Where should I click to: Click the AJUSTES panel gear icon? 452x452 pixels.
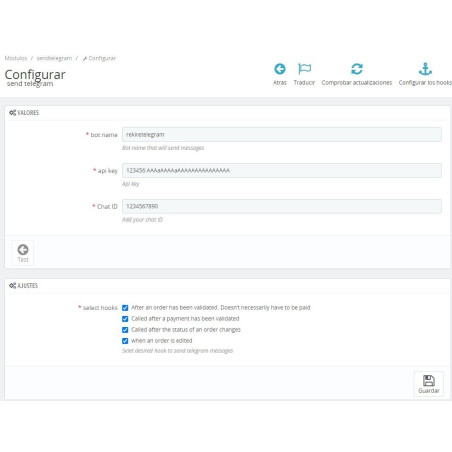[x=12, y=286]
